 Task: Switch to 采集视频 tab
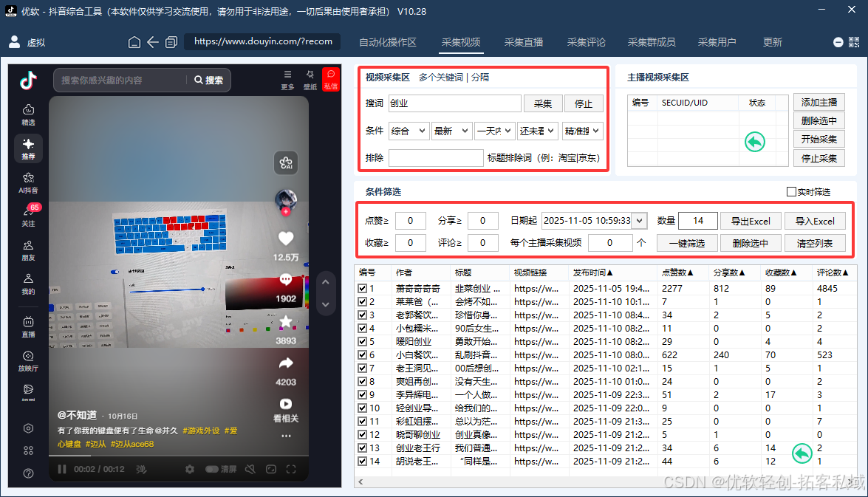tap(461, 43)
